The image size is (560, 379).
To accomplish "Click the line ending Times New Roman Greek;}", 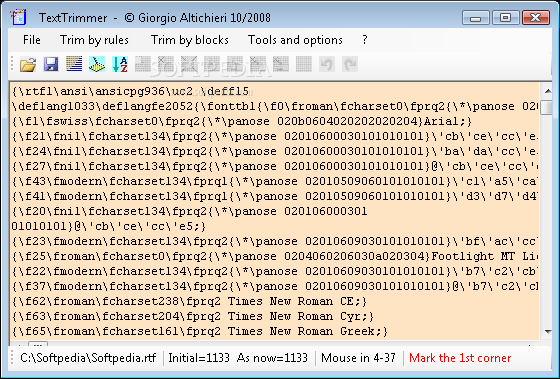I will pyautogui.click(x=200, y=331).
